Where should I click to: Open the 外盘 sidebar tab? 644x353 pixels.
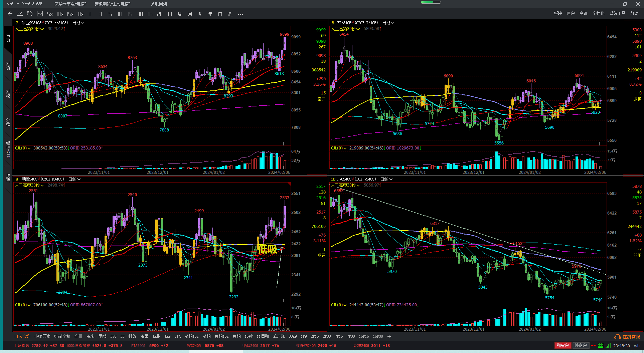(x=8, y=122)
